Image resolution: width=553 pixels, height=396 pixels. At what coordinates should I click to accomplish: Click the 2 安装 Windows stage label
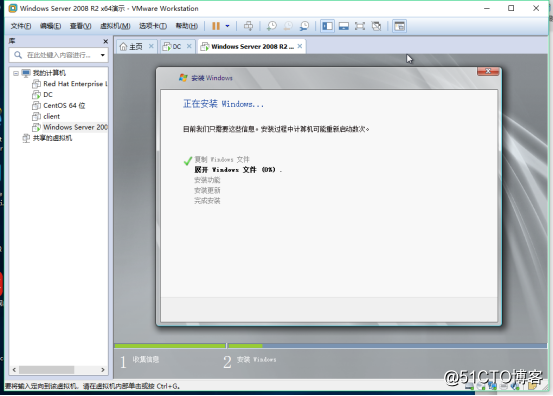[250, 361]
